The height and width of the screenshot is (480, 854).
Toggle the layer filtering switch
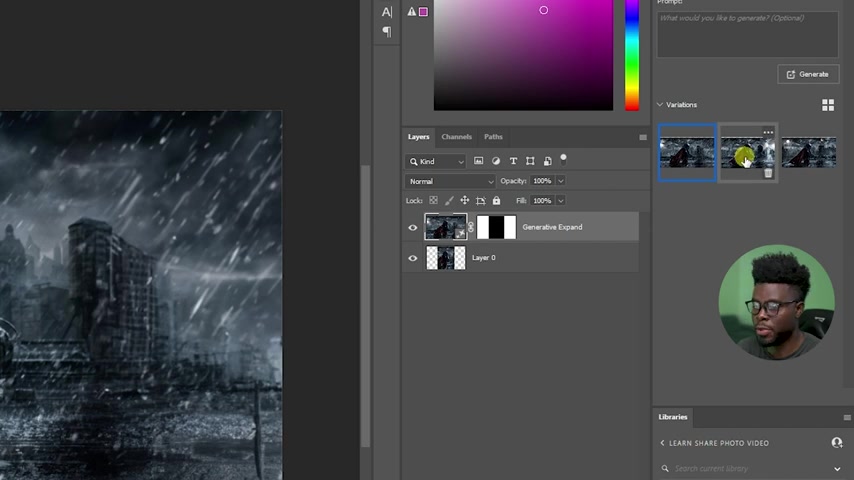tap(563, 159)
